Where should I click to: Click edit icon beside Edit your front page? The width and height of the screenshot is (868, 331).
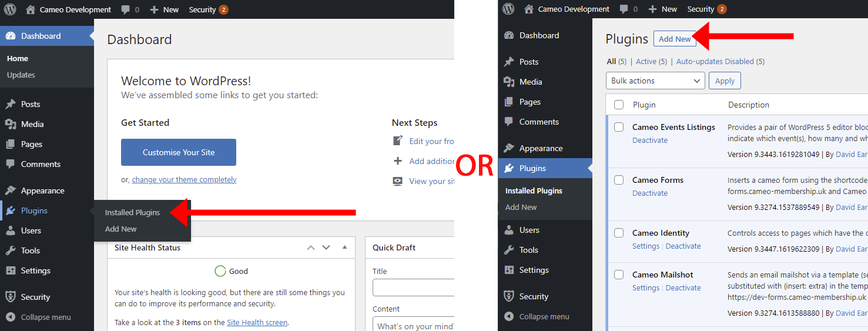click(x=398, y=141)
